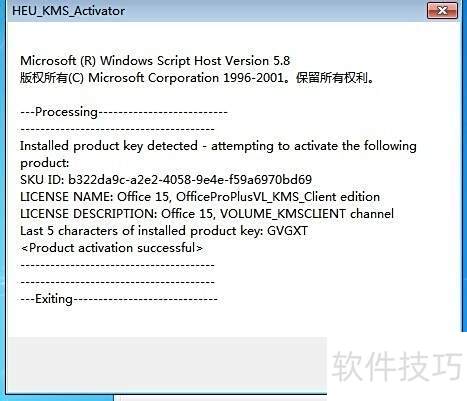The image size is (467, 401).
Task: Click the dashed separator above Exiting
Action: point(117,282)
